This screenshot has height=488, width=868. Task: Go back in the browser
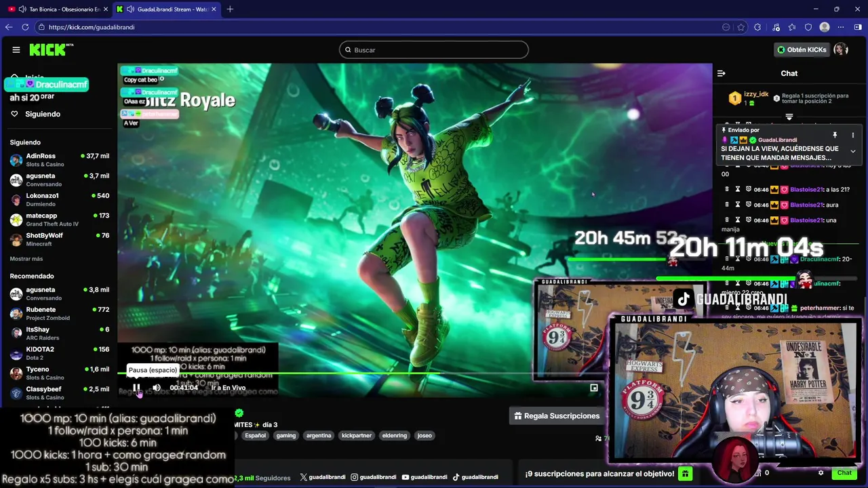8,27
